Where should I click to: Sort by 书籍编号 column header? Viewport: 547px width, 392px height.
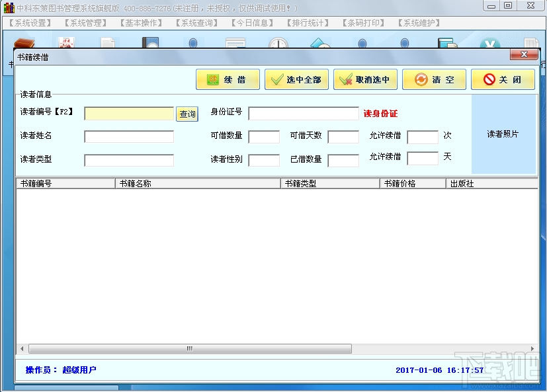click(65, 184)
